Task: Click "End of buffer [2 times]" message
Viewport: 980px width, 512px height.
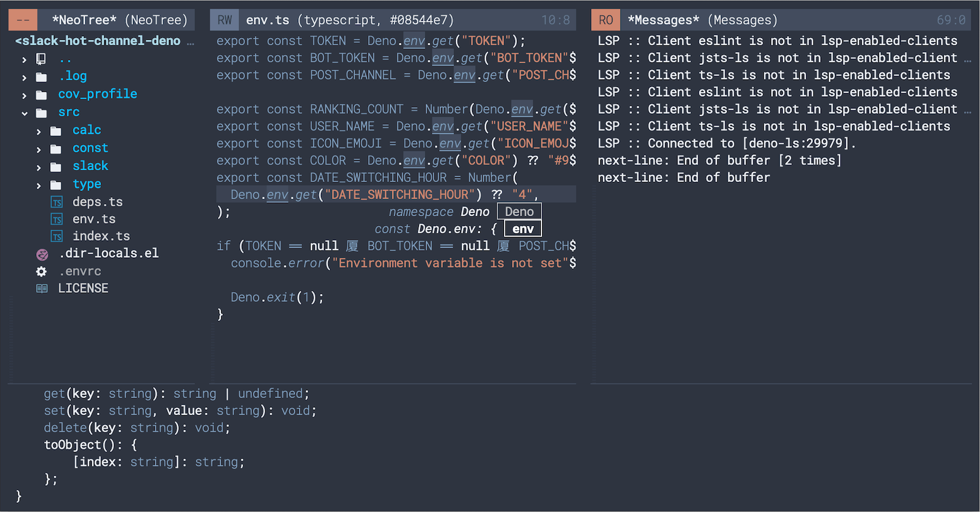Action: [759, 160]
